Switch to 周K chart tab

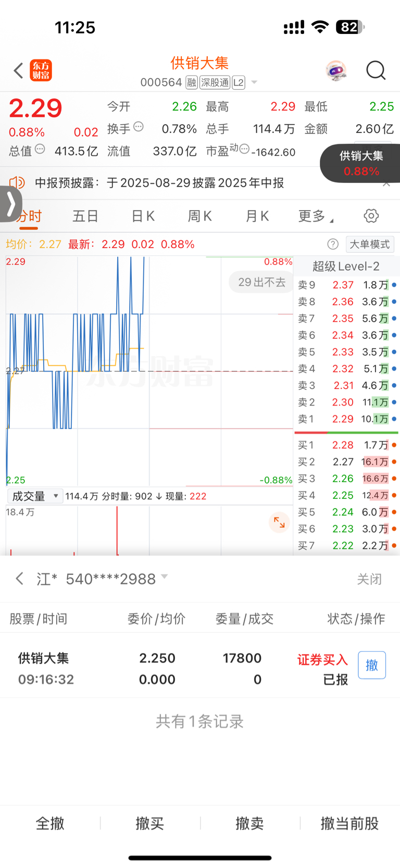(200, 216)
